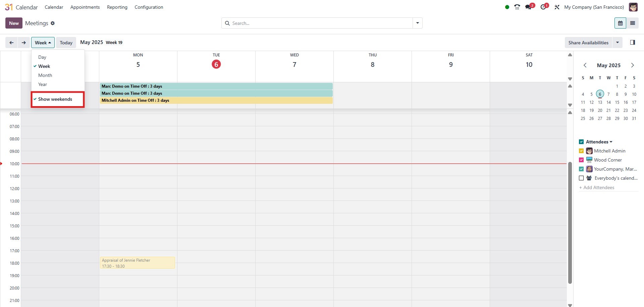Open the conversations chat bubble icon

(x=529, y=7)
